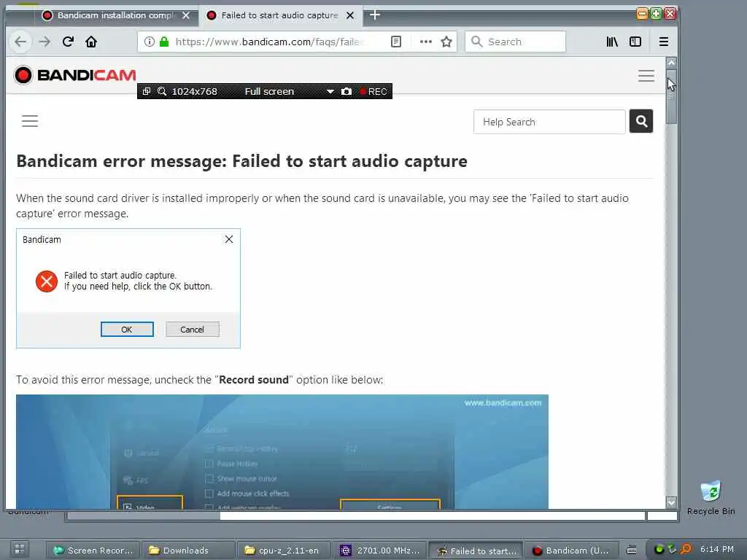This screenshot has height=560, width=747.
Task: Toggle reader view for the page
Action: coord(396,42)
